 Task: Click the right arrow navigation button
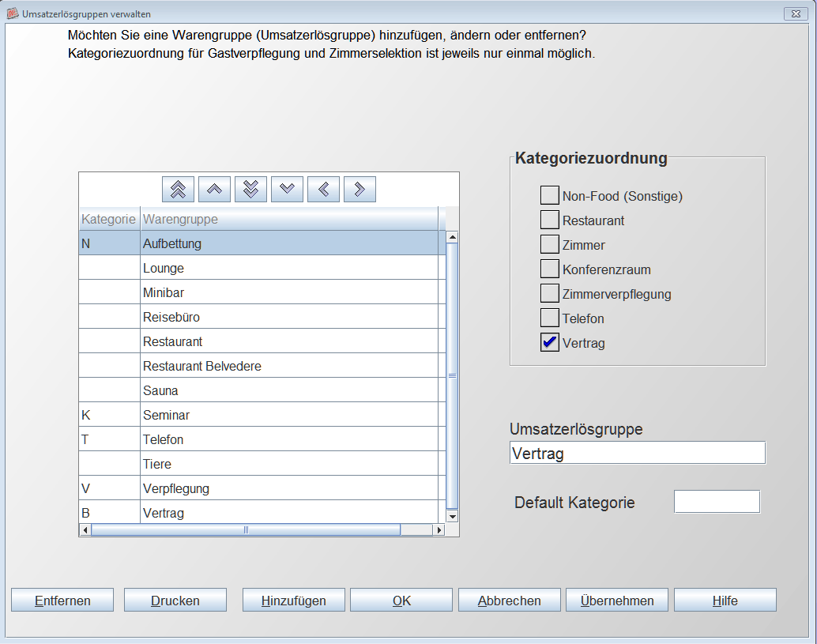click(360, 189)
